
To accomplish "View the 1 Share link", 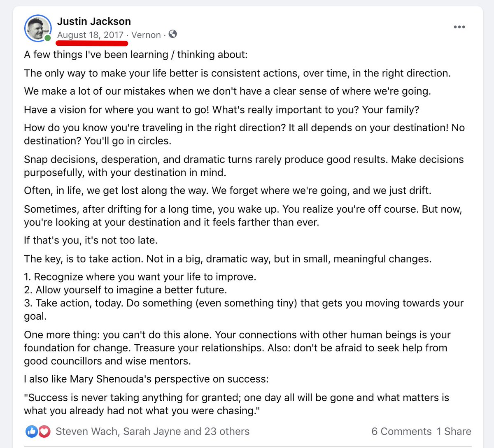I will pos(454,431).
